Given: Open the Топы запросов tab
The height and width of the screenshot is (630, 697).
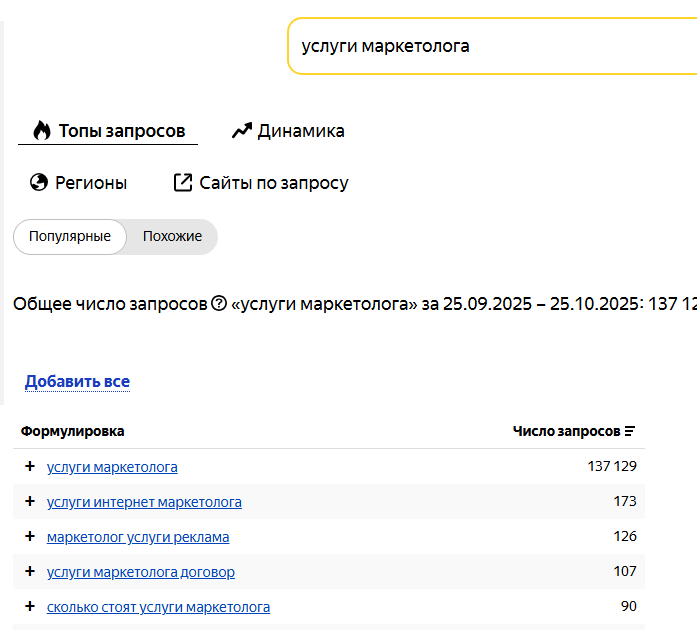Looking at the screenshot, I should tap(121, 131).
